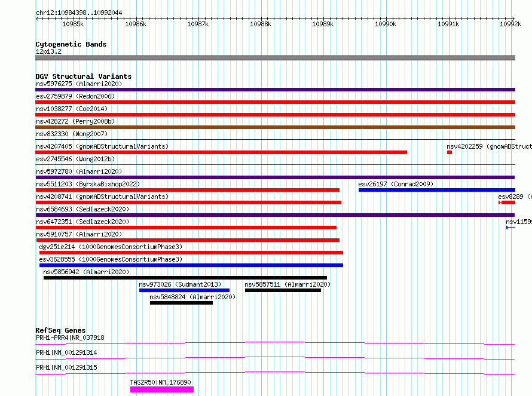
Task: Select nsv4207405 gnomAD structural variant label
Action: coord(102,146)
